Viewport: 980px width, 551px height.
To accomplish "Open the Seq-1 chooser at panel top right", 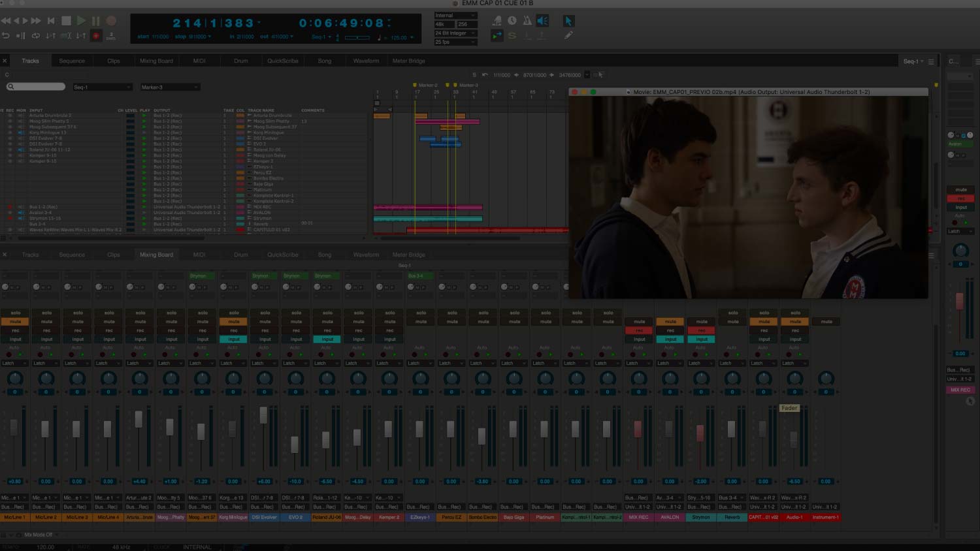I will [x=912, y=61].
